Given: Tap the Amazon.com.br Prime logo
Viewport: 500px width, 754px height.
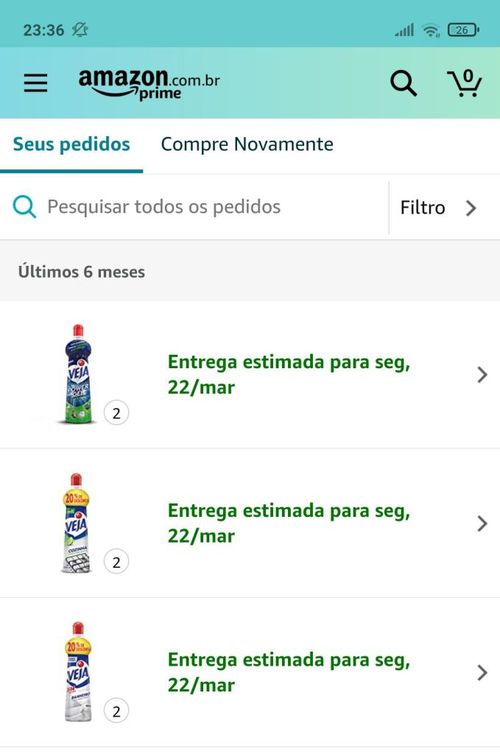Looking at the screenshot, I should pos(149,84).
